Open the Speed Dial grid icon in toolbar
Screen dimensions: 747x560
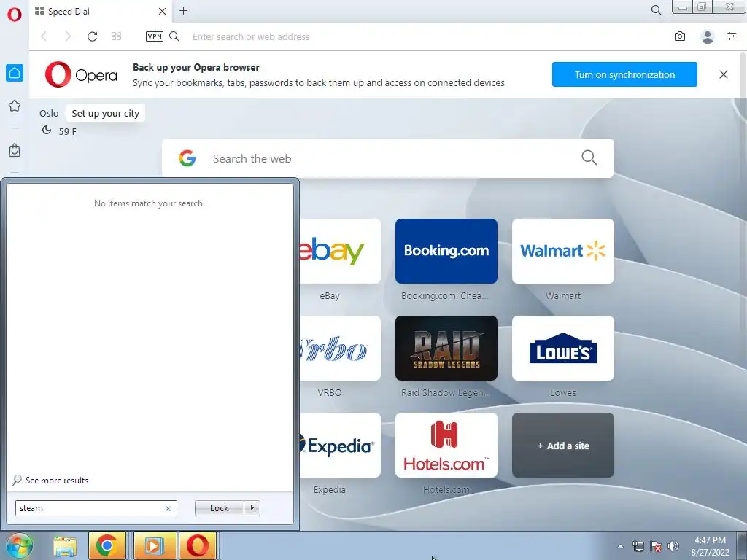pyautogui.click(x=116, y=36)
